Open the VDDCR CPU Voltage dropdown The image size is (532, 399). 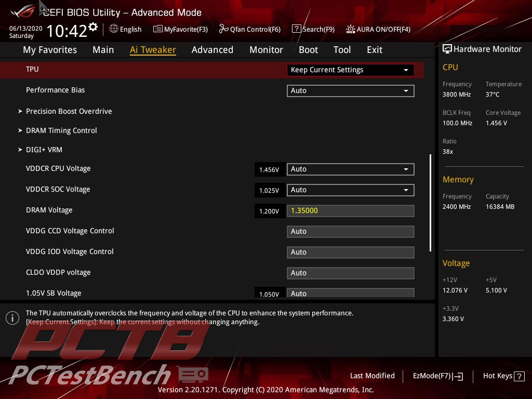pos(351,169)
